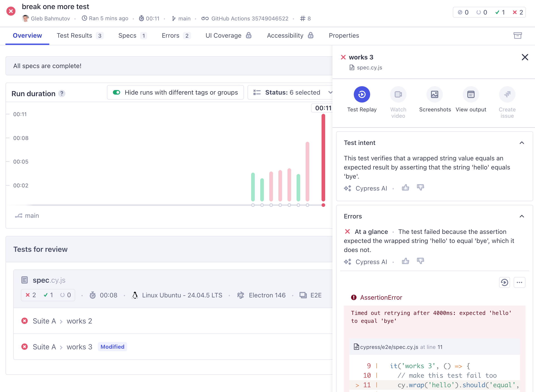
Task: Click the Accessibility lock icon
Action: coord(311,35)
